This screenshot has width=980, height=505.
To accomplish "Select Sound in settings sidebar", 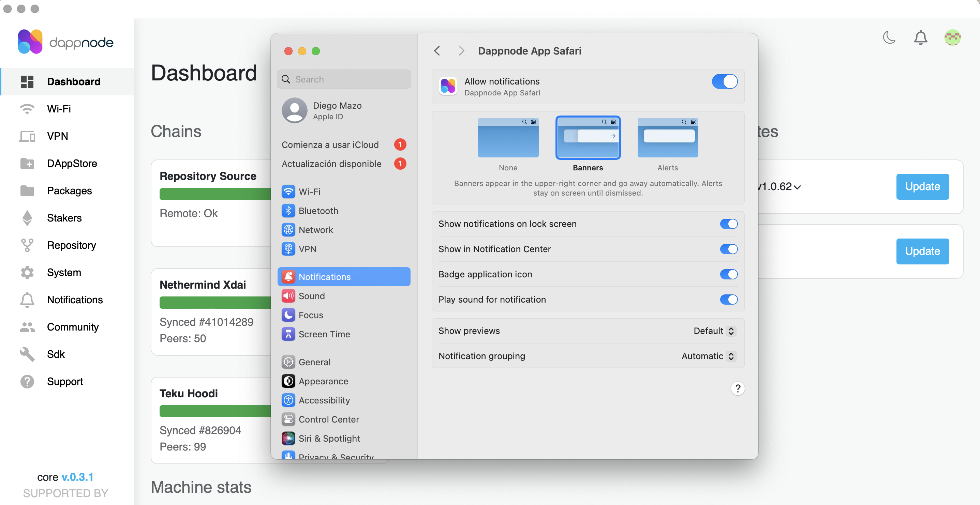I will (x=311, y=296).
